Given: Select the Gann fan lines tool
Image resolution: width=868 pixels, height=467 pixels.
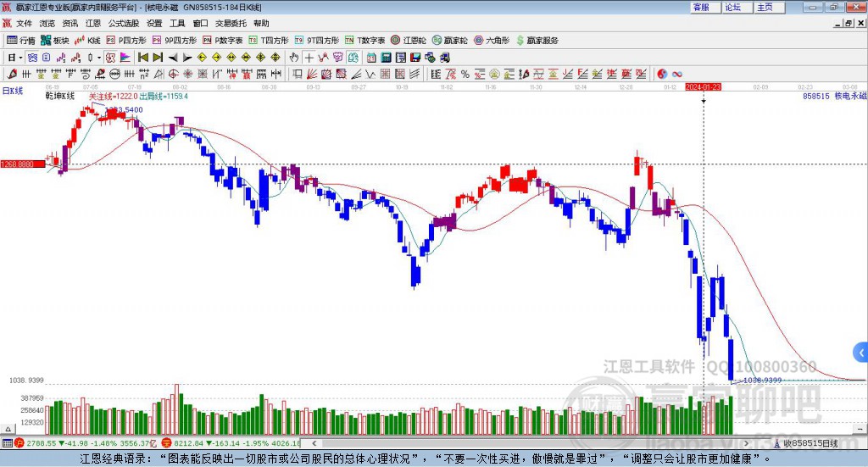Looking at the screenshot, I should pos(312,74).
